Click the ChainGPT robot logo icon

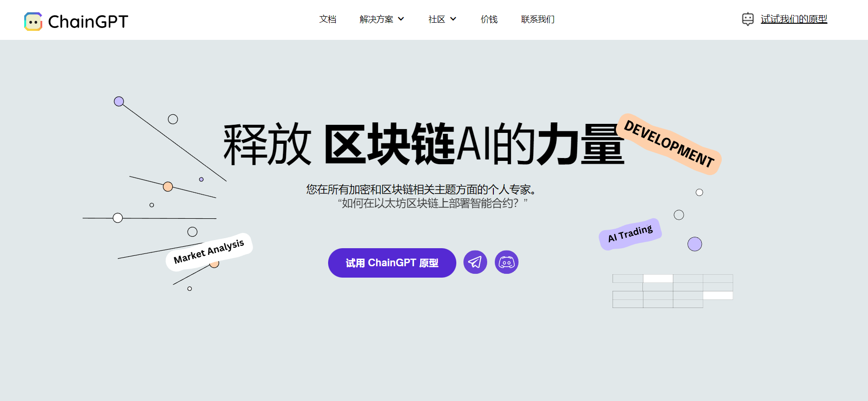click(x=33, y=21)
